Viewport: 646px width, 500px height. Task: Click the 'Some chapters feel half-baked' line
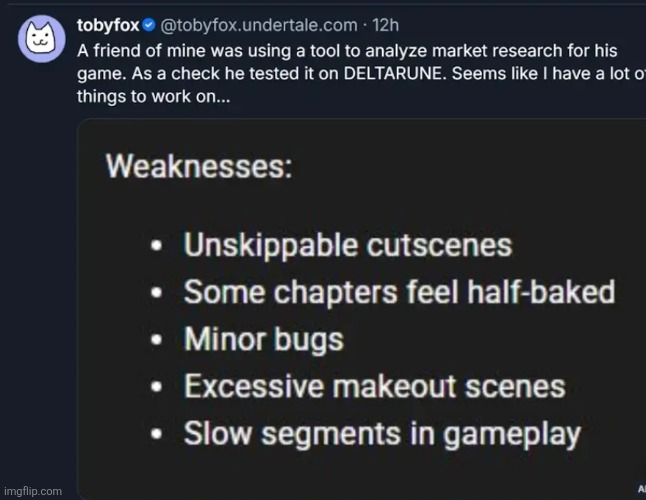point(399,294)
